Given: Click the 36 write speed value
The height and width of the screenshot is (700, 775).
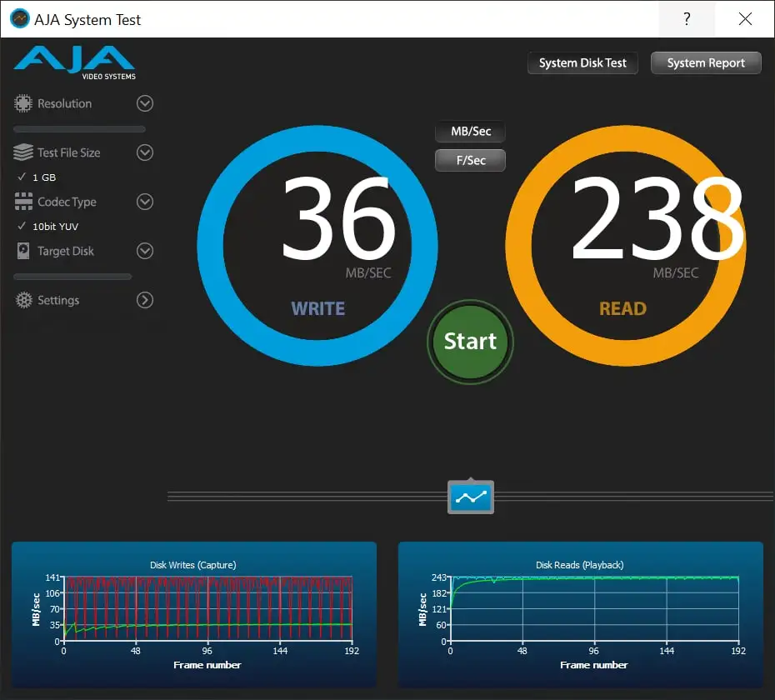Looking at the screenshot, I should pyautogui.click(x=339, y=218).
